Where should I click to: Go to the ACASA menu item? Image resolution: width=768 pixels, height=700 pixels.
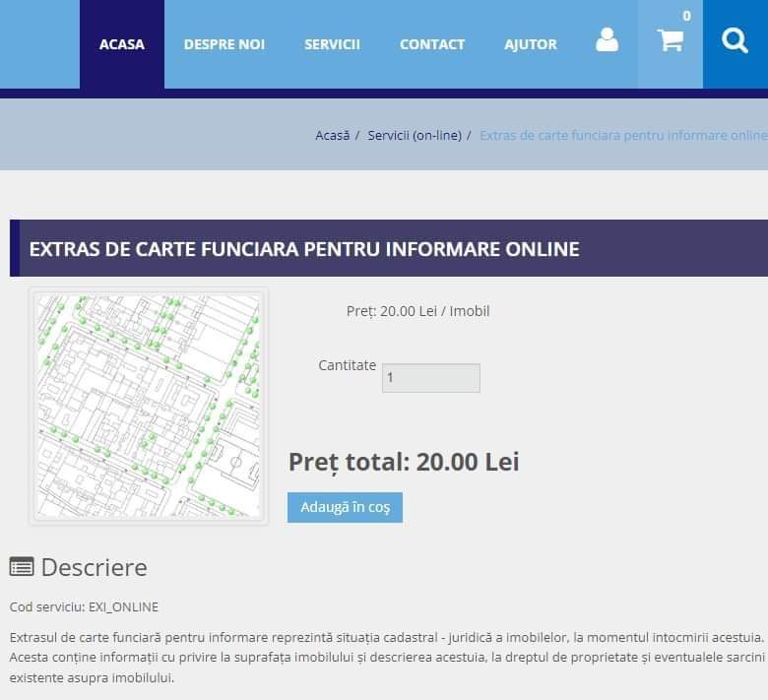121,44
